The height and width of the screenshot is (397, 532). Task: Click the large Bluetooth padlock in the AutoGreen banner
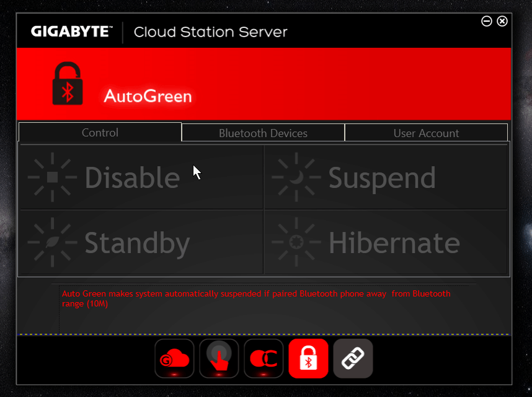[68, 84]
